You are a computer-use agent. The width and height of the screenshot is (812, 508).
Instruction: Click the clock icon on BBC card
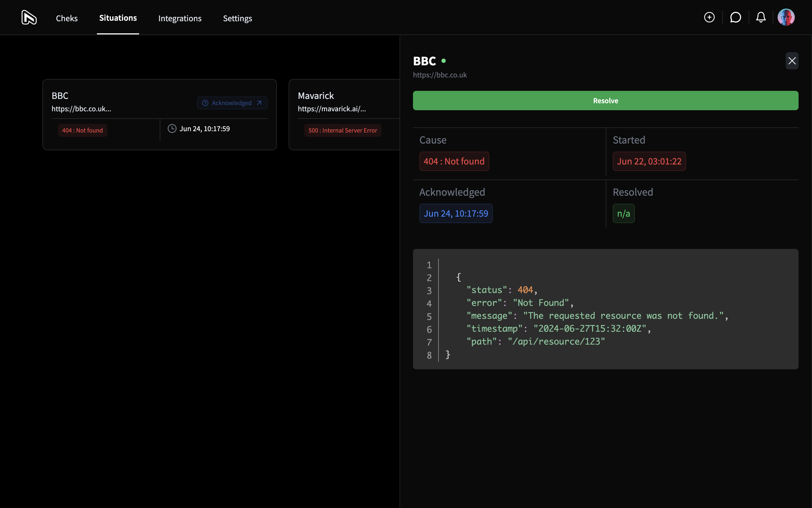tap(172, 129)
